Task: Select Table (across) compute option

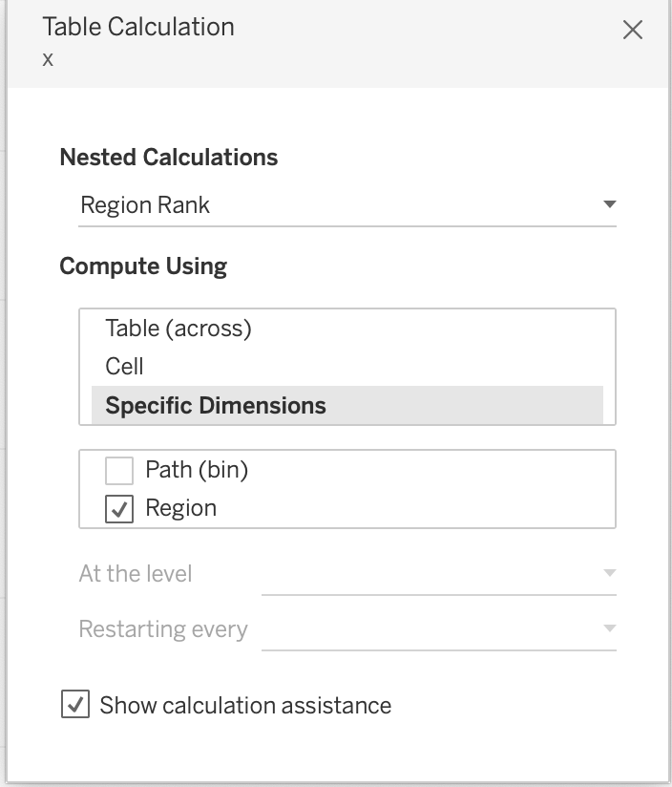Action: [178, 329]
